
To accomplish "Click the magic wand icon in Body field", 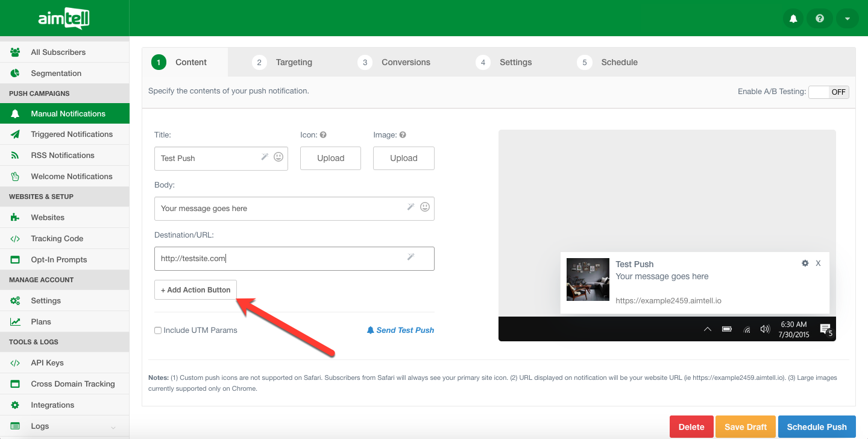I will [410, 207].
